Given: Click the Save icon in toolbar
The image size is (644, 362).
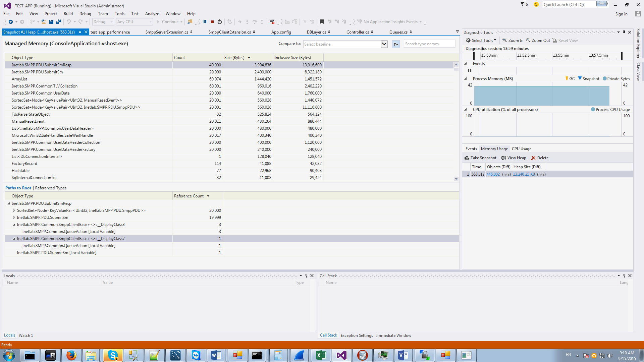Looking at the screenshot, I should pos(51,22).
